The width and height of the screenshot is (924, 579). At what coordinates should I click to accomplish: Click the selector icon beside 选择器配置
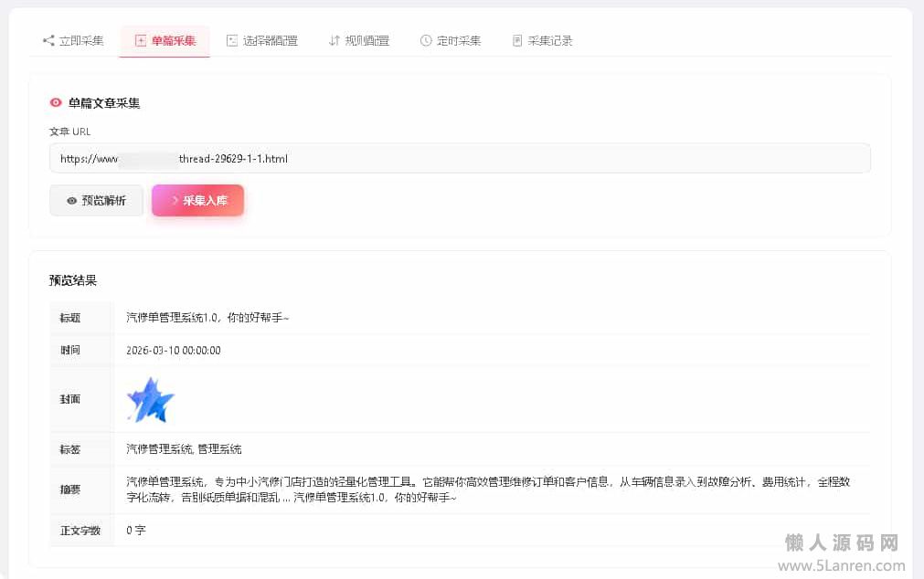click(232, 41)
